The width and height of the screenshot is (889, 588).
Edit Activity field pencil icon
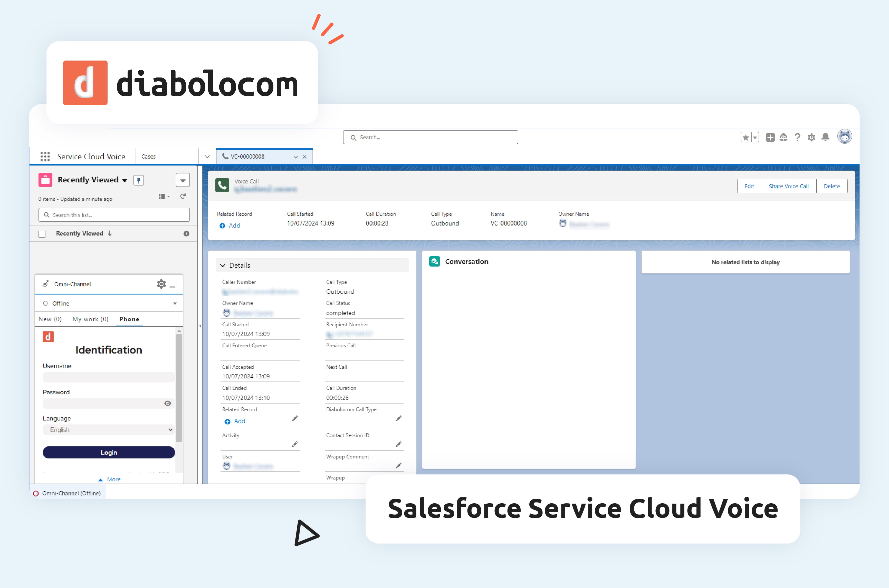(x=295, y=444)
